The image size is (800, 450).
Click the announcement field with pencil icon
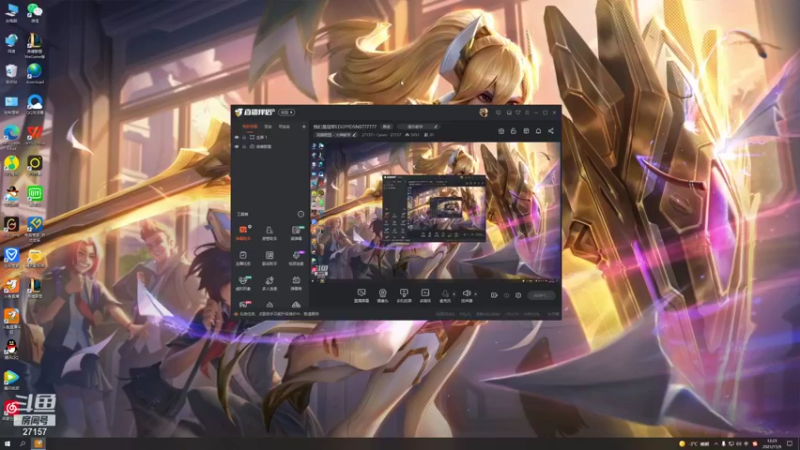click(x=418, y=127)
